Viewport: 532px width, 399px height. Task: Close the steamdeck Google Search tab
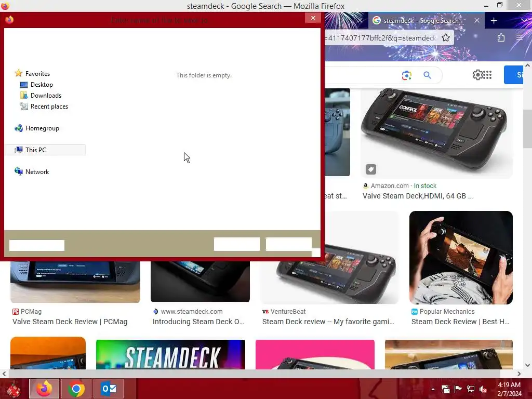pyautogui.click(x=477, y=21)
